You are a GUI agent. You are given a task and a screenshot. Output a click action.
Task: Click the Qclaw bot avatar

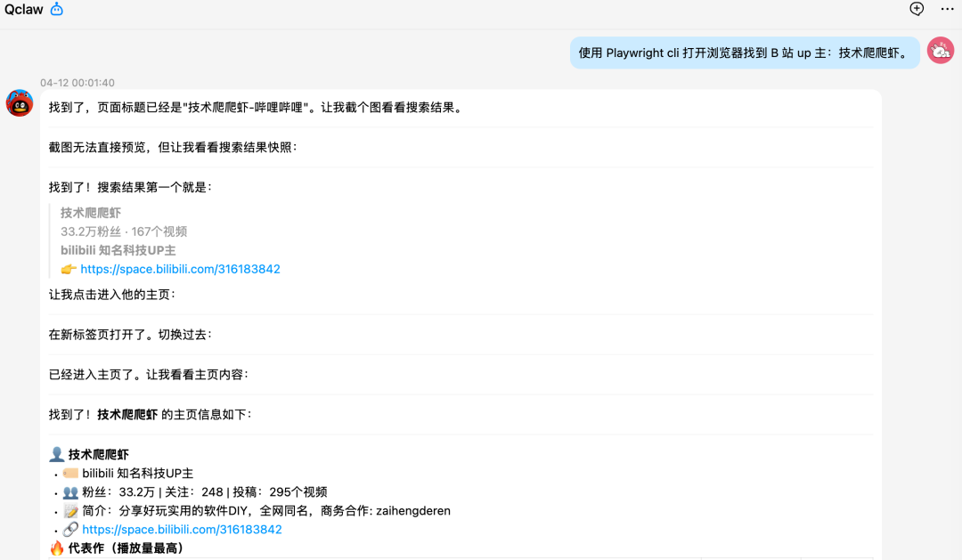pos(20,103)
